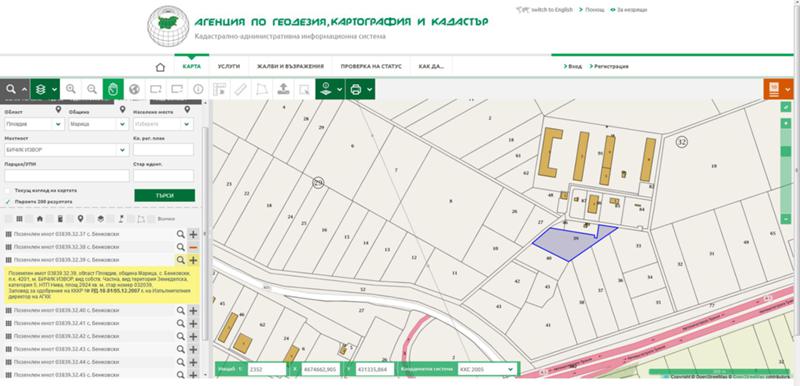
Task: Add parcel 03839.32.39 with plus button
Action: point(193,260)
